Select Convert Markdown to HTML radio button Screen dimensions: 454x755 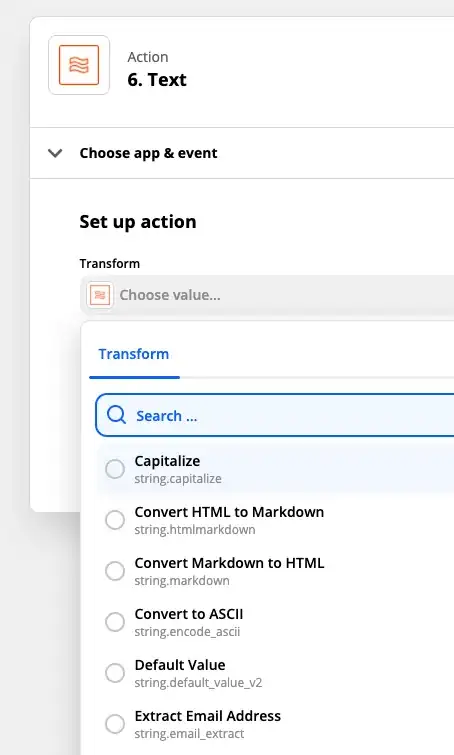click(x=115, y=571)
